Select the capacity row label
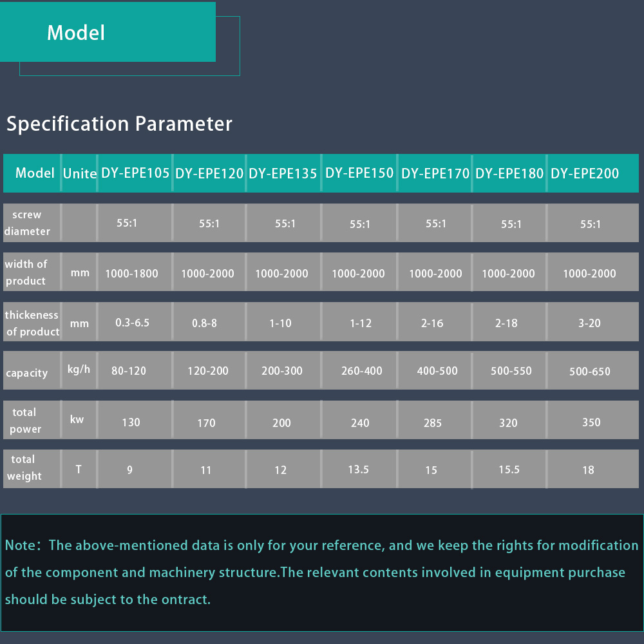Image resolution: width=644 pixels, height=644 pixels. click(26, 372)
